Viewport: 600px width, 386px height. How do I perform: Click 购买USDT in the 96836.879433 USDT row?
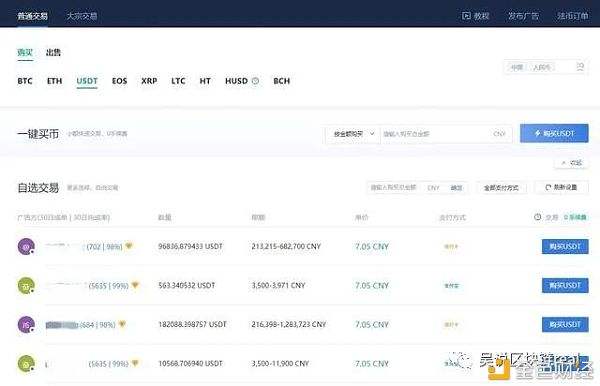[x=565, y=247]
